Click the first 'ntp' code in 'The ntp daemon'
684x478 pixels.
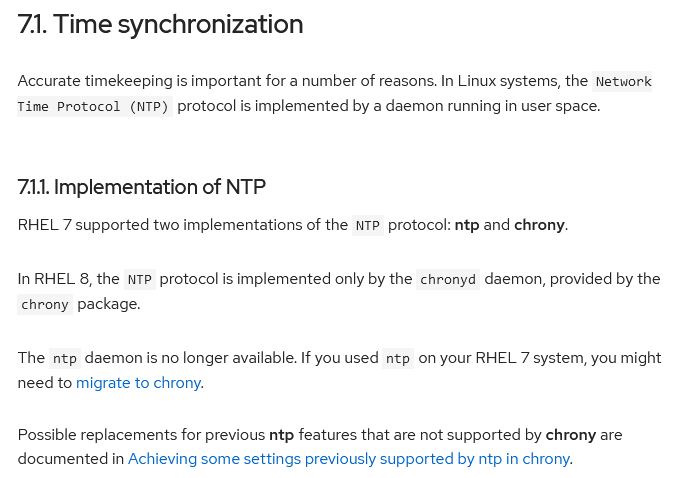tap(65, 358)
